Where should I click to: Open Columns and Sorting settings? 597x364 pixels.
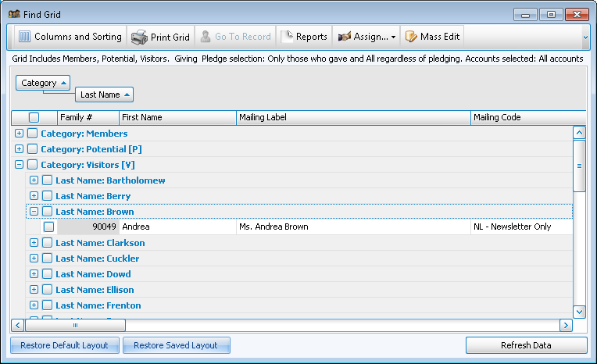pyautogui.click(x=70, y=37)
